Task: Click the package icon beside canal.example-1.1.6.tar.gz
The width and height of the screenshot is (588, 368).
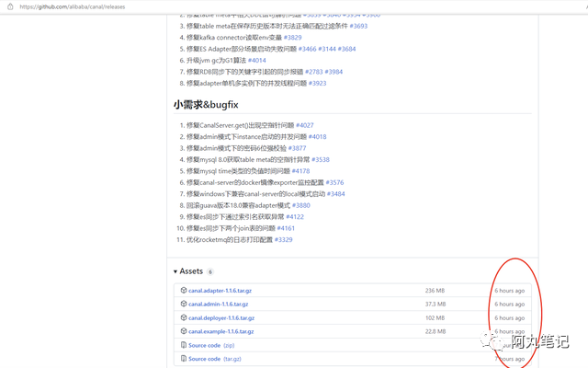Action: 184,331
